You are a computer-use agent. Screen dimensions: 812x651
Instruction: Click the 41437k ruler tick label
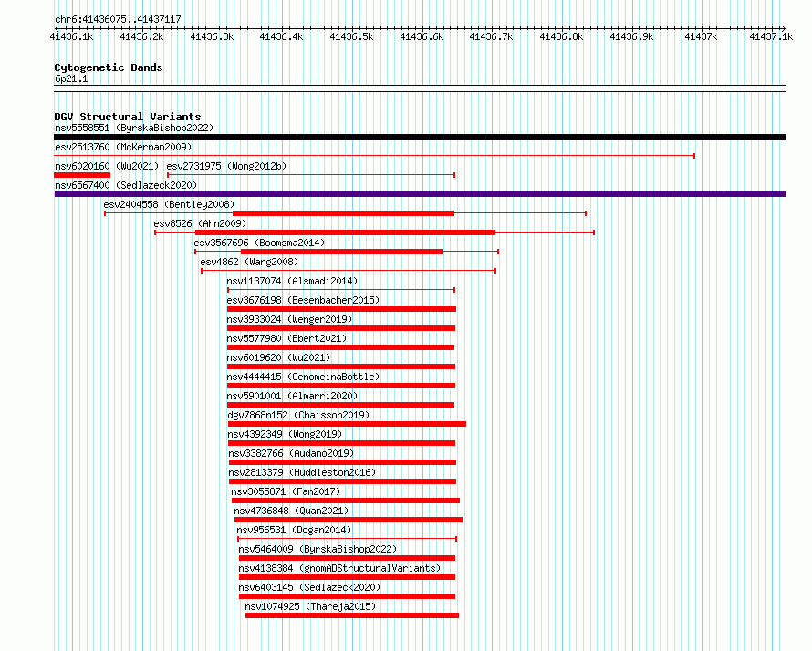[x=701, y=36]
